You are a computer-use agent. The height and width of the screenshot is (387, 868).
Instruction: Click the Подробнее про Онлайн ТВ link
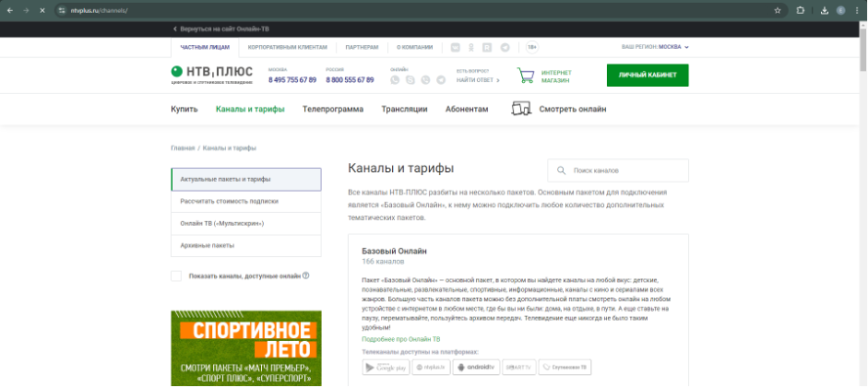click(401, 339)
